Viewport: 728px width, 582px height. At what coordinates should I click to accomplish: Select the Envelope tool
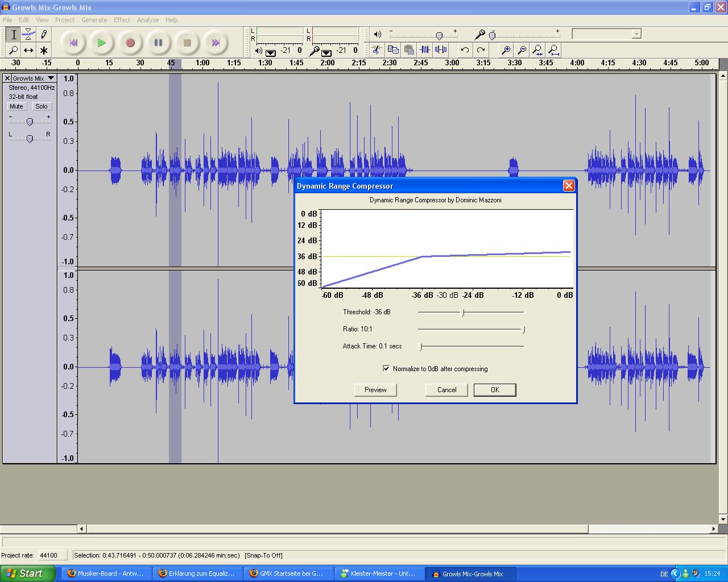click(x=28, y=35)
